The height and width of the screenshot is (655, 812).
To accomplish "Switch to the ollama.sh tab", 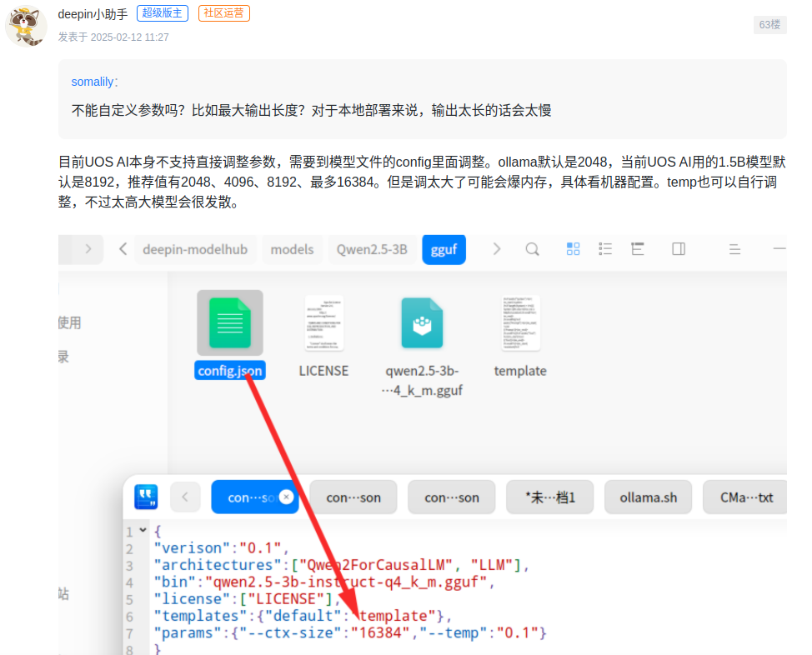I will [x=649, y=497].
